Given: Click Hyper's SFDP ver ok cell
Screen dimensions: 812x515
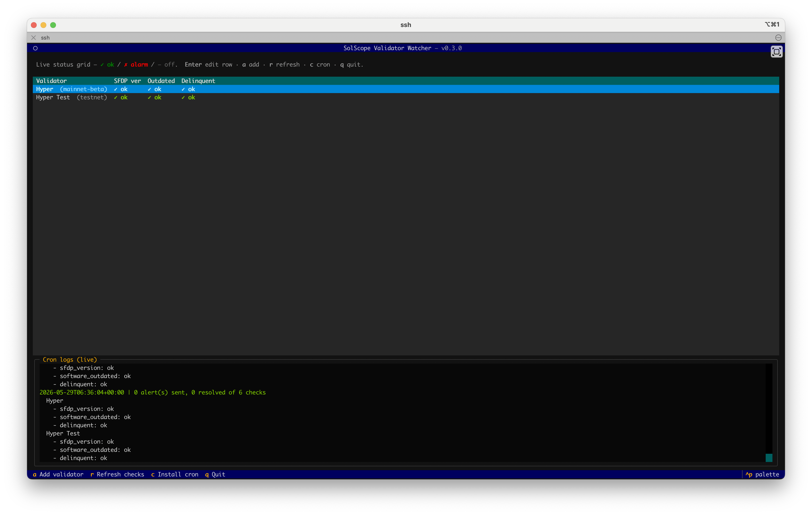Looking at the screenshot, I should click(x=120, y=89).
